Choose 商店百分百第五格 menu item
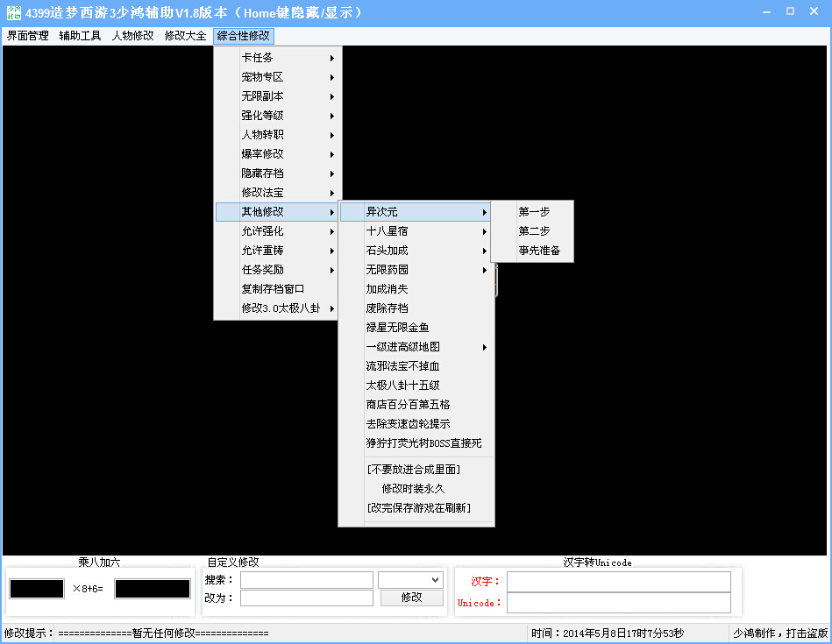The height and width of the screenshot is (644, 832). tap(416, 405)
